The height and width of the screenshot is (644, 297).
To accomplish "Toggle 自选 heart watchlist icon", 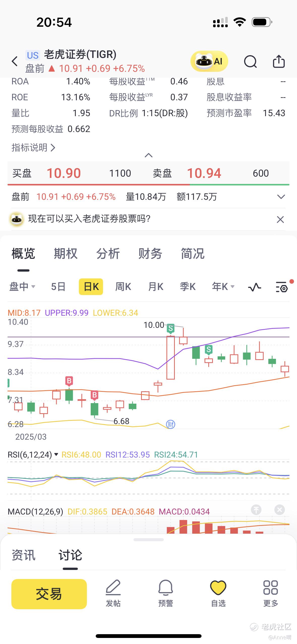I will tap(218, 593).
